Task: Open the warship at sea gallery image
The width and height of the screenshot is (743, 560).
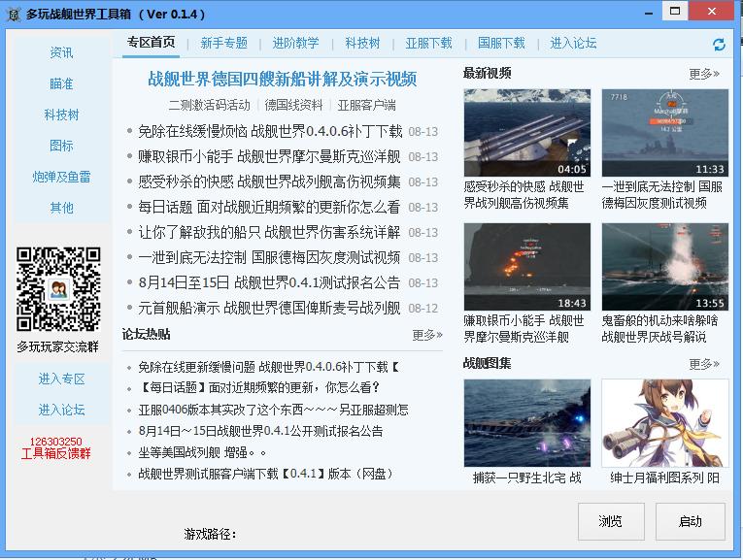Action: click(x=527, y=423)
